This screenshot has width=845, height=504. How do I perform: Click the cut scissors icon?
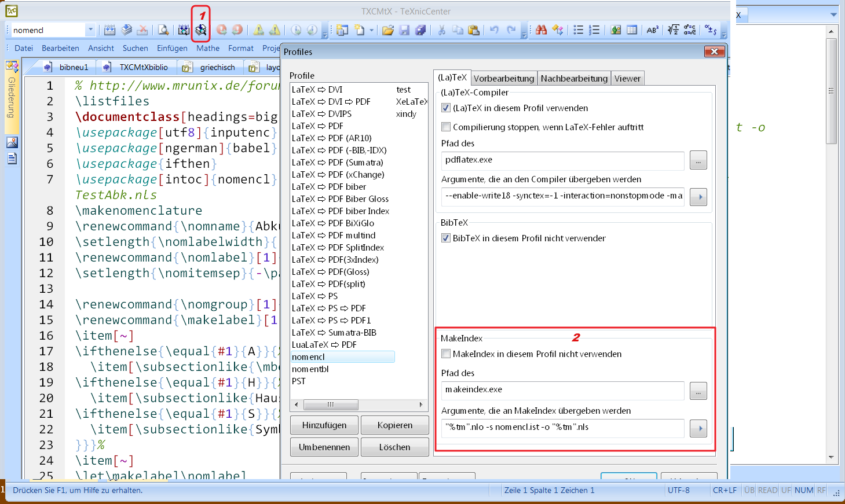pos(441,30)
